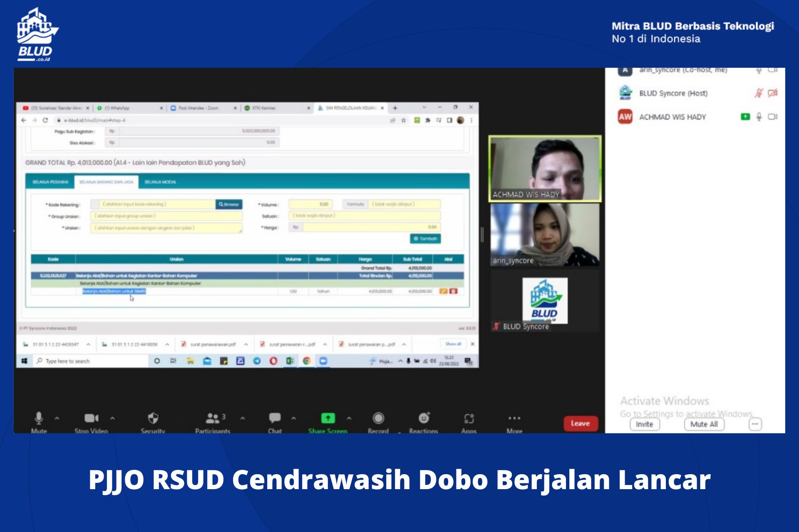Expand options for surat penawaran r...pdf download
Viewport: 799px width, 532px height.
[325, 344]
